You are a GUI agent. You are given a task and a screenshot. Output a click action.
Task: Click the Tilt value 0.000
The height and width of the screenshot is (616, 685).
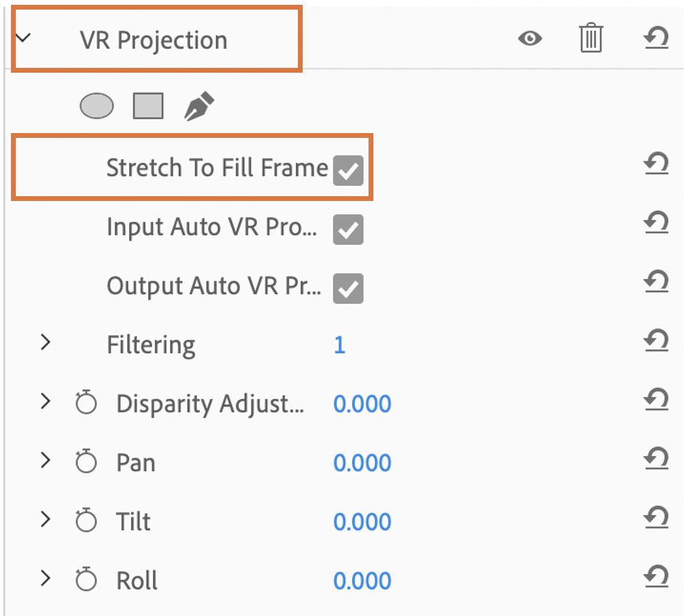(362, 522)
